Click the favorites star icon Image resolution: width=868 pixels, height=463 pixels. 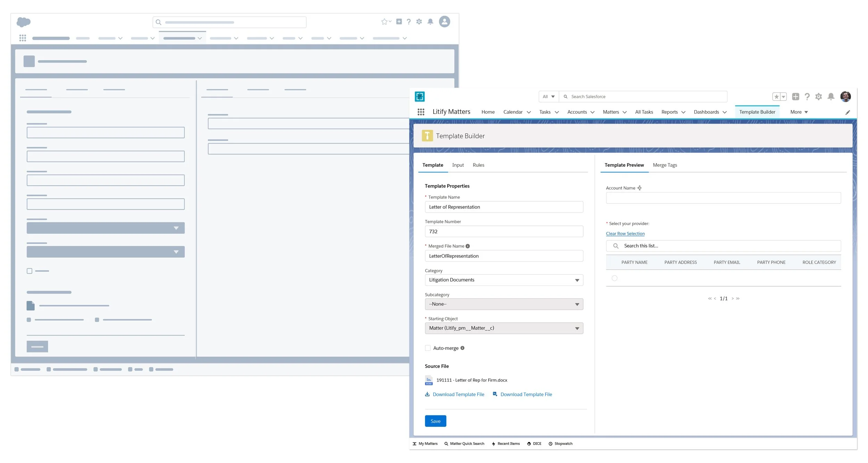[x=776, y=97]
